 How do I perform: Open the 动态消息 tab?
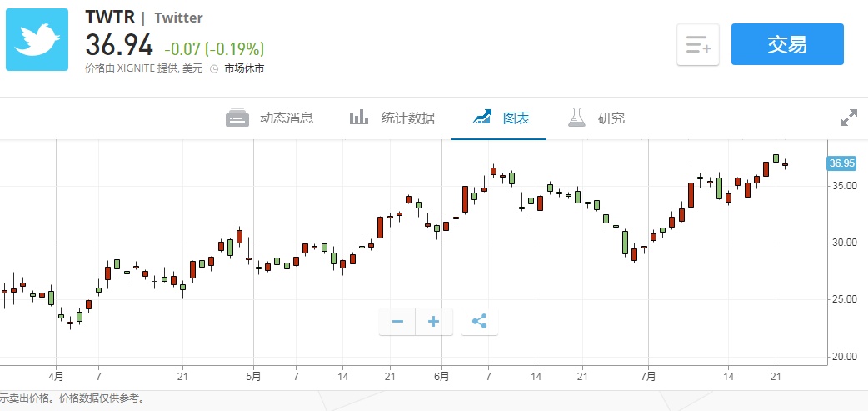pos(286,118)
